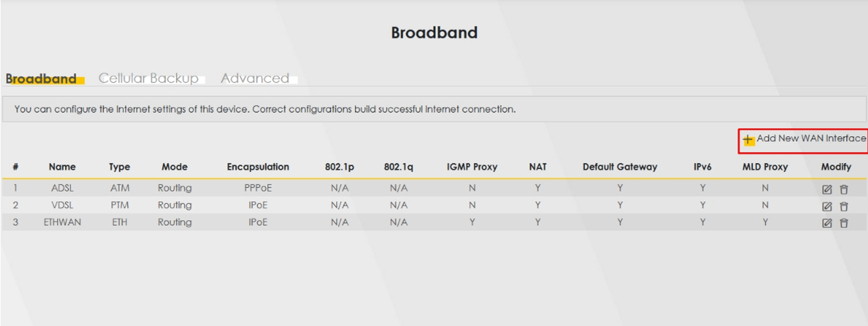Screen dimensions: 868x326
Task: Click the Default Gateway column header
Action: [620, 167]
